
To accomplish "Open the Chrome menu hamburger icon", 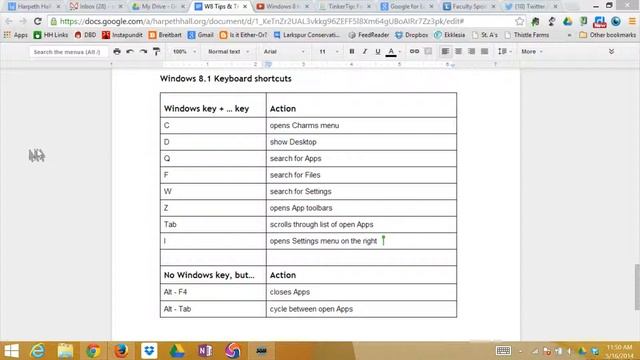I will tap(632, 21).
